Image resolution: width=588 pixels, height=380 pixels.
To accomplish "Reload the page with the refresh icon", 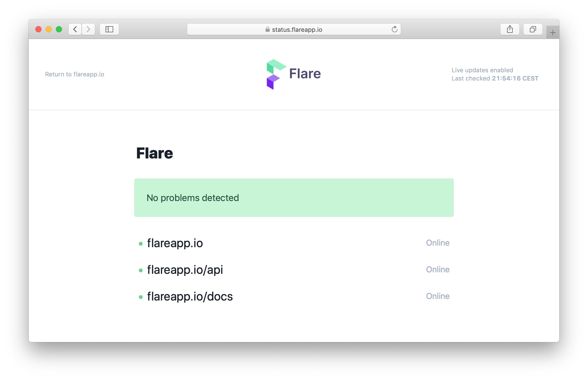I will 394,29.
